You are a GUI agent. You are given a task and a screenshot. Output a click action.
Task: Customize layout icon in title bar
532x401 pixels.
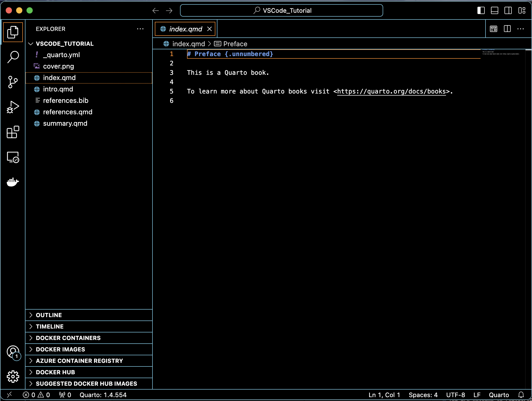(522, 10)
